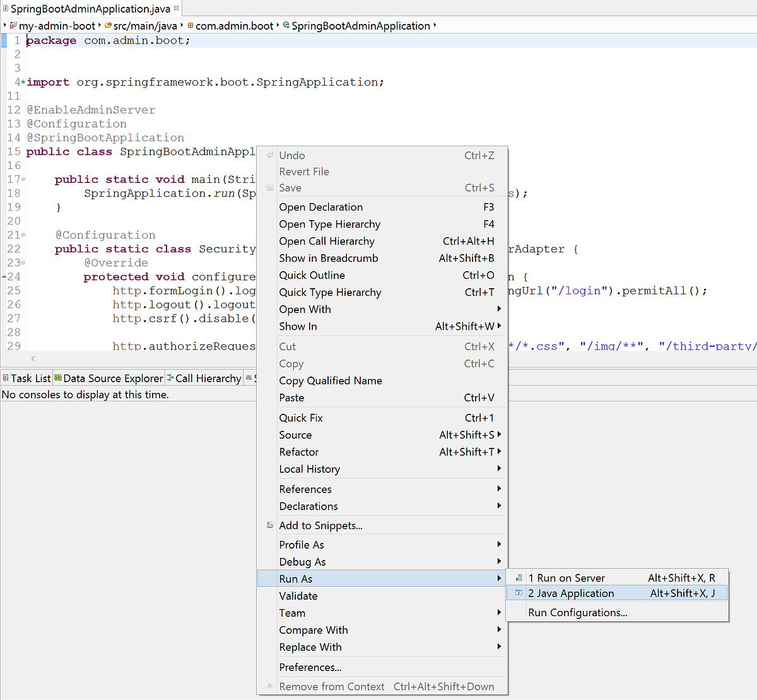Click the Save icon beside the Save entry
The width and height of the screenshot is (757, 700).
click(269, 187)
